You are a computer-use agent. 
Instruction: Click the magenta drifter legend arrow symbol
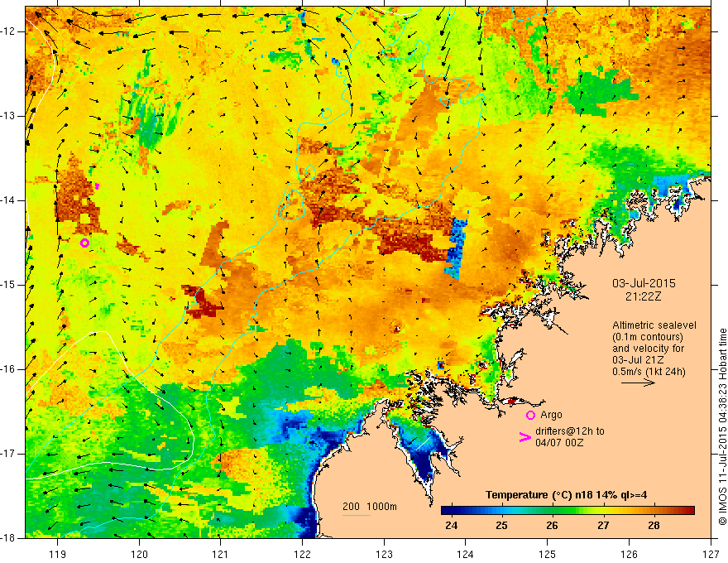click(x=524, y=437)
